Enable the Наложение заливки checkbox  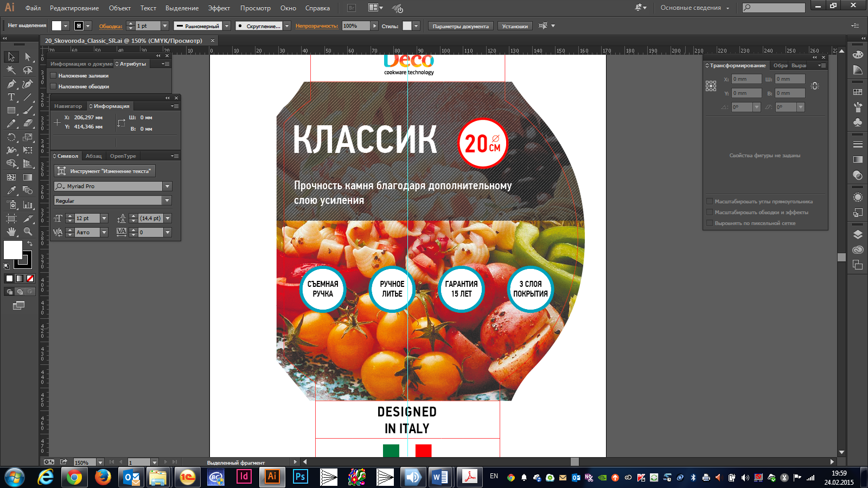54,75
